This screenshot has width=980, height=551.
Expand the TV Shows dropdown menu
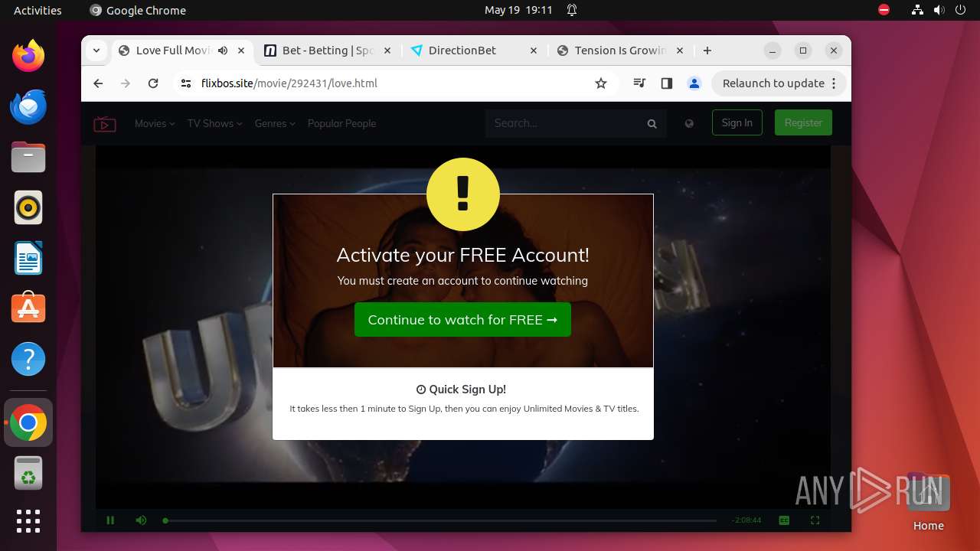pos(214,123)
